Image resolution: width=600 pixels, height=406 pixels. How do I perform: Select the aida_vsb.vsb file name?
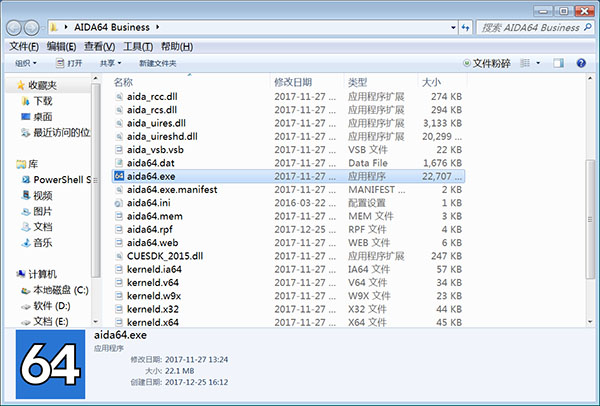(155, 150)
